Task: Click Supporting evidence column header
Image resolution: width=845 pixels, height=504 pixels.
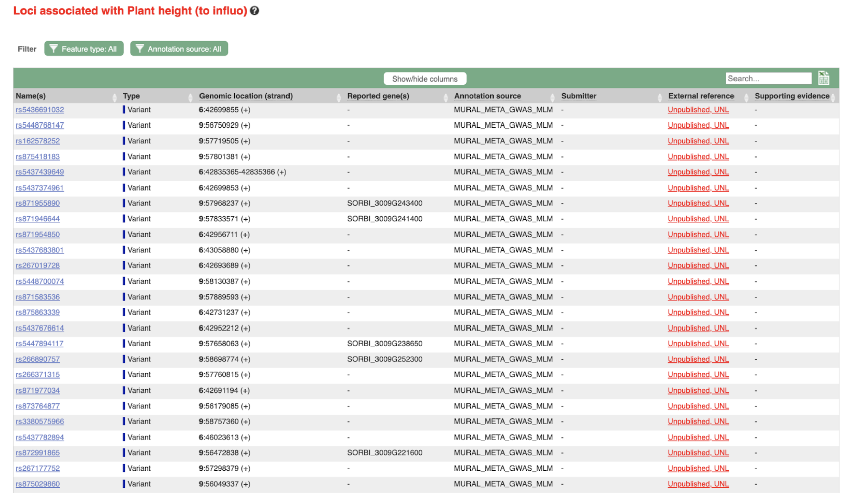Action: click(x=792, y=96)
